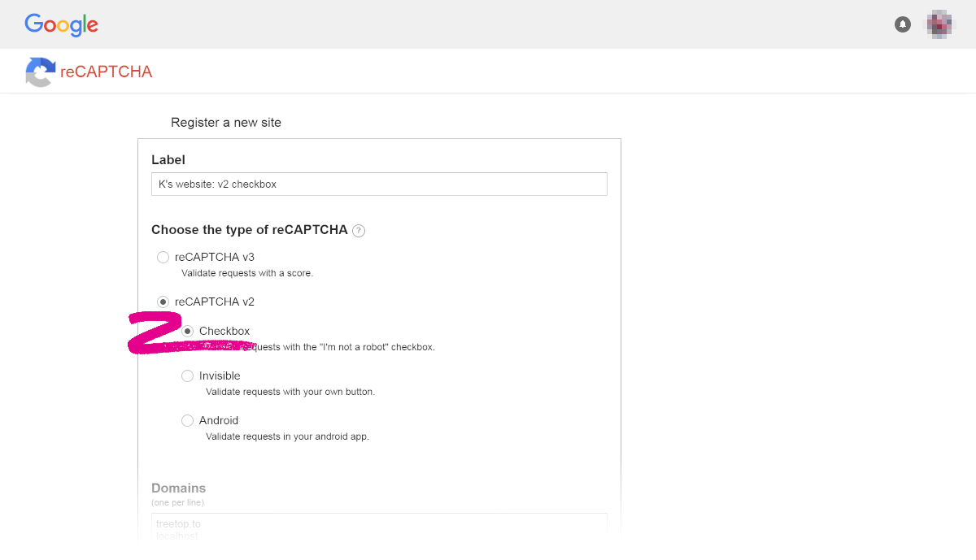Click the '(one per line)' hint text
The height and width of the screenshot is (560, 976).
[x=177, y=502]
